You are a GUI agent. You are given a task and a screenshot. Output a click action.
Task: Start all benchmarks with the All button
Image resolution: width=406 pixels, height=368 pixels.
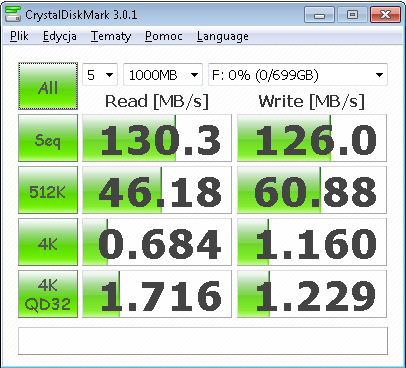(x=48, y=86)
